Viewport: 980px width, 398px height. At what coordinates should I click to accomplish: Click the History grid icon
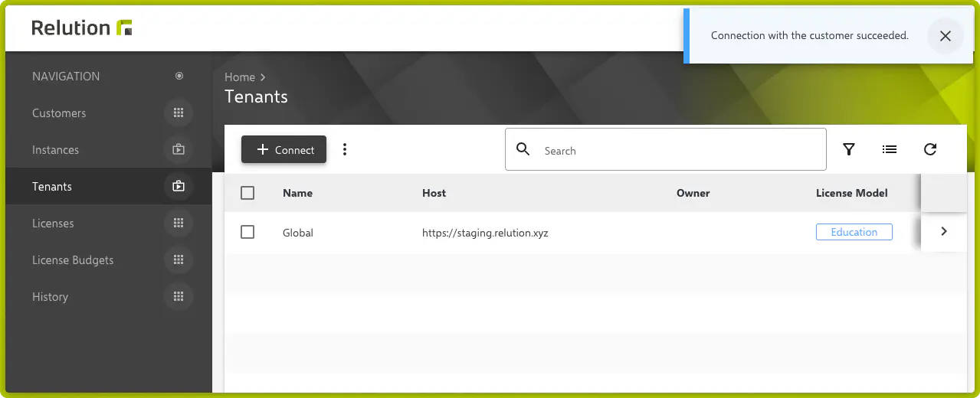(x=179, y=296)
